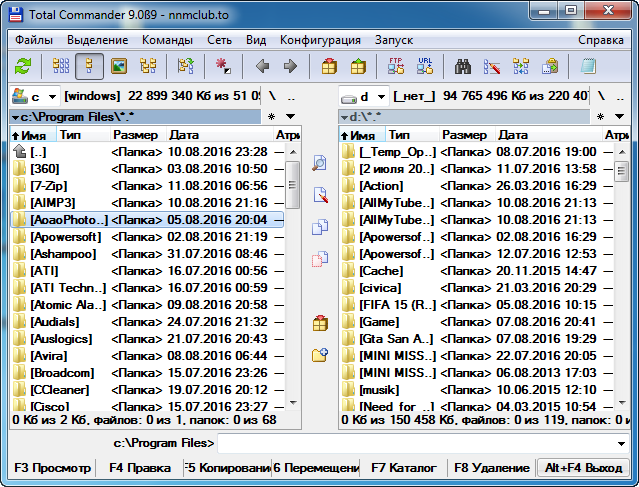This screenshot has height=487, width=639.
Task: Go back with the left arrow icon
Action: (x=262, y=66)
